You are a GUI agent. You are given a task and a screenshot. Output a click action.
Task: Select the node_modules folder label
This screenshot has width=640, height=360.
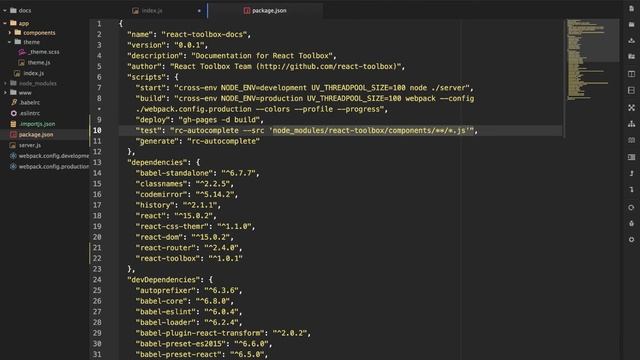tap(38, 83)
